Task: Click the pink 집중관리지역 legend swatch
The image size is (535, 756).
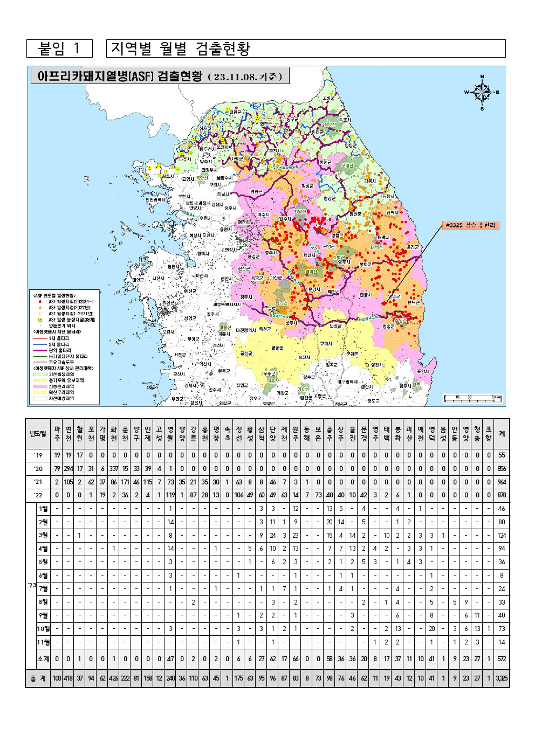Action: coord(40,386)
